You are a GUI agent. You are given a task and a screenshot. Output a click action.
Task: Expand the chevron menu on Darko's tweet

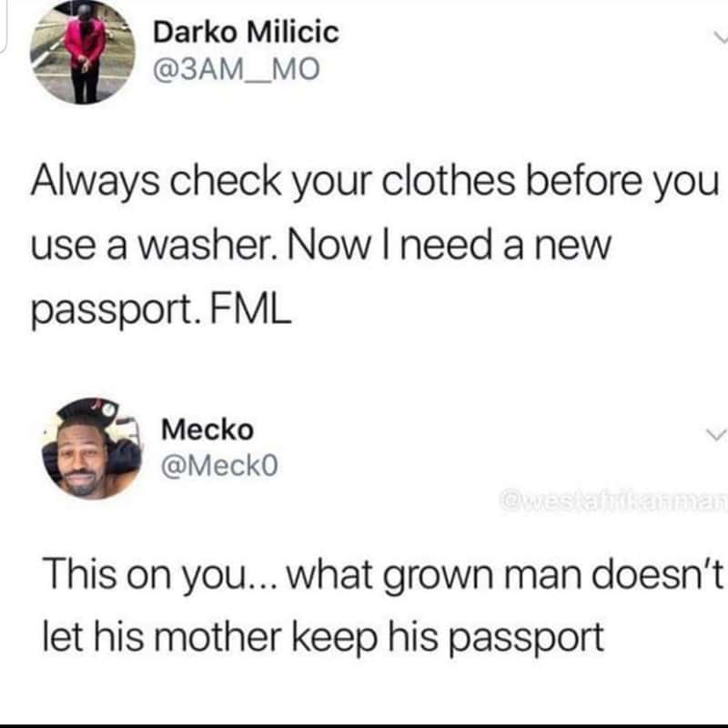pyautogui.click(x=721, y=37)
